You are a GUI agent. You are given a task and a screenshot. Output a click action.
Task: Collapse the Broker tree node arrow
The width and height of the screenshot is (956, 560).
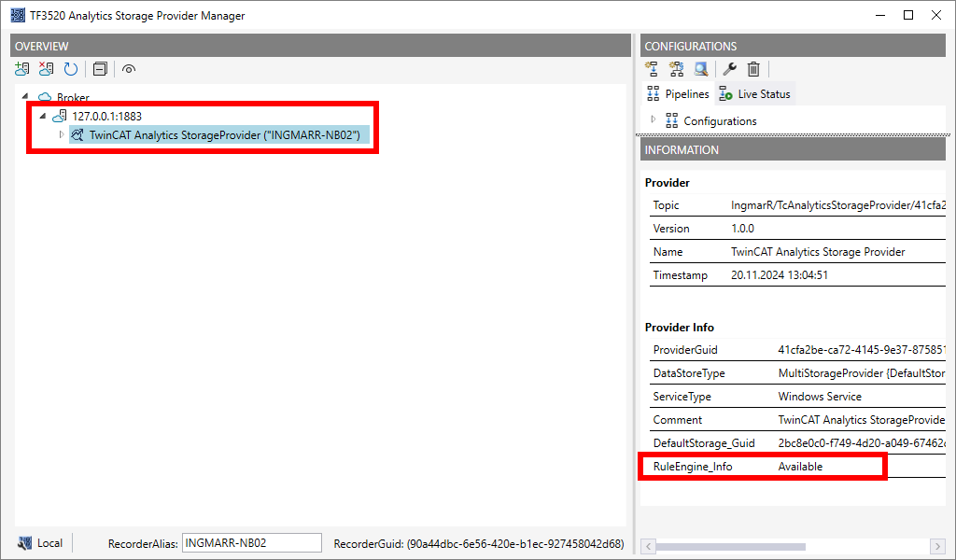25,96
